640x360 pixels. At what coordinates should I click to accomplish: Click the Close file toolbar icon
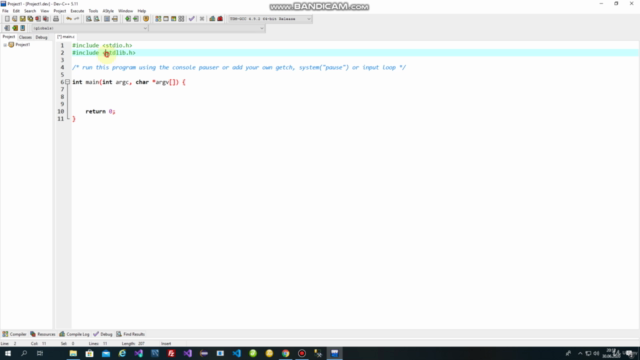(38, 19)
